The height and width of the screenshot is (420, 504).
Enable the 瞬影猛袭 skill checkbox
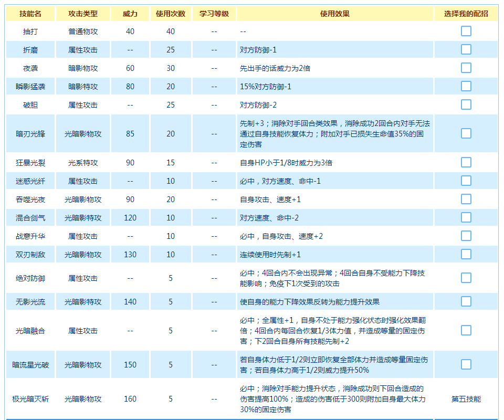click(x=466, y=86)
